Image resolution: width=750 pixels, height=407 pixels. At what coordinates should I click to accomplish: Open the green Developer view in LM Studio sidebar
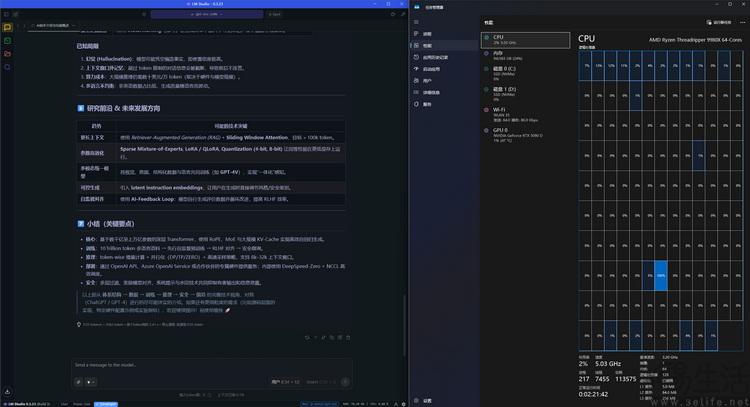point(7,41)
